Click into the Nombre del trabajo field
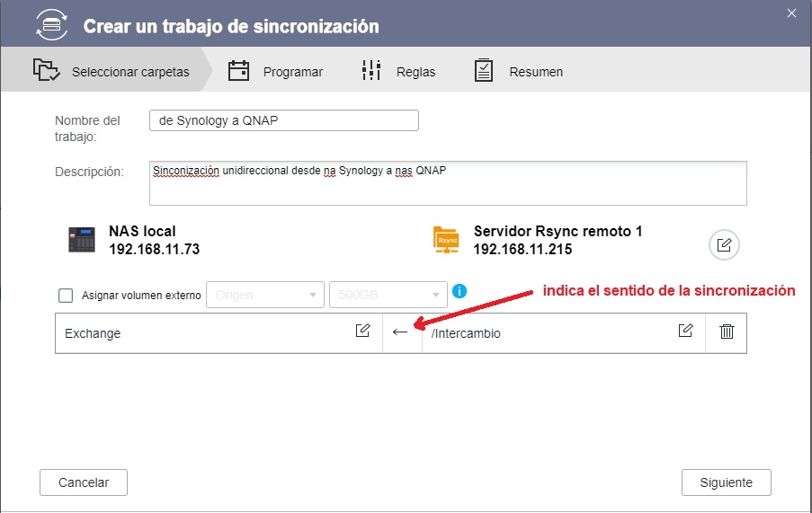The width and height of the screenshot is (812, 513). coord(283,120)
